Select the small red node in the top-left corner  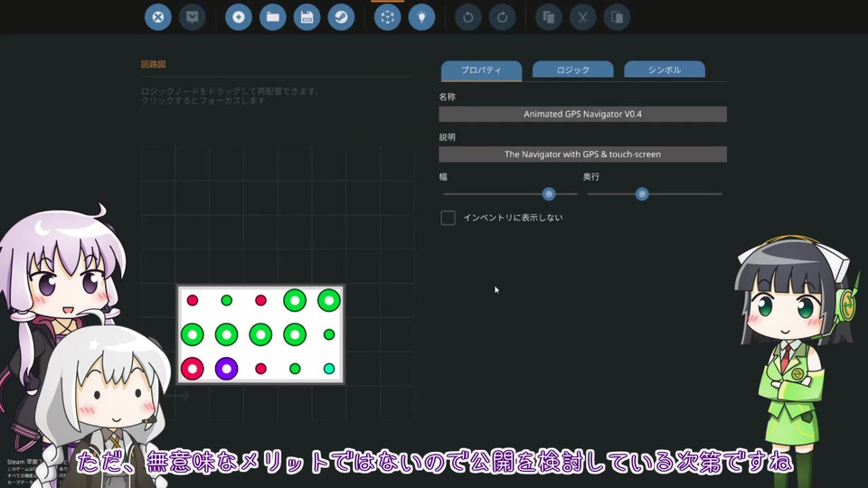click(192, 300)
